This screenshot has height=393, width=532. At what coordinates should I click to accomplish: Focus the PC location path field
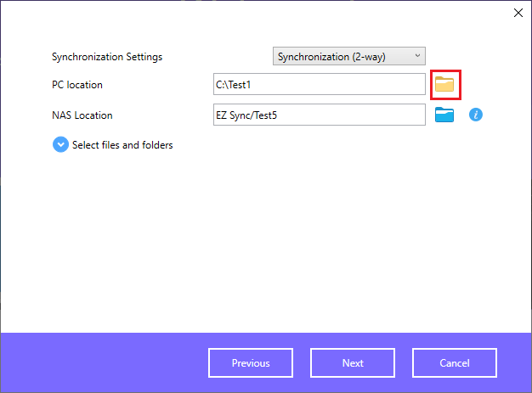320,84
